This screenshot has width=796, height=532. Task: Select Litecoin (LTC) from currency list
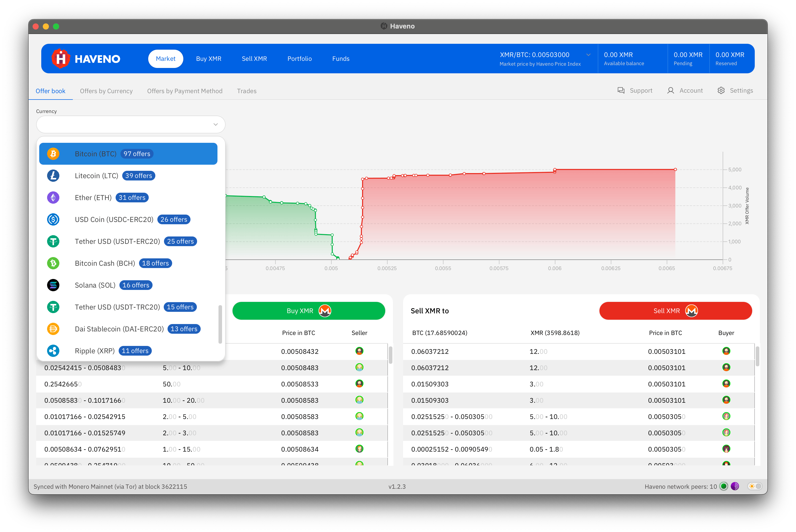(97, 176)
